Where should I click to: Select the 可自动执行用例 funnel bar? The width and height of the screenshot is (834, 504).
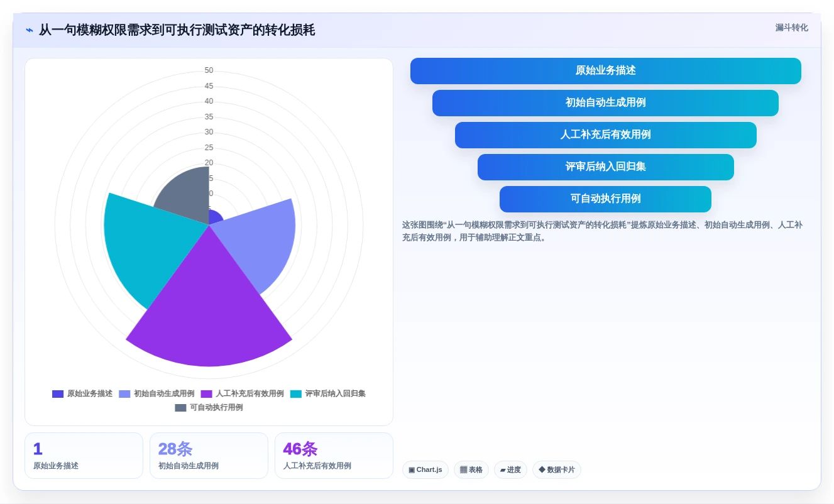[x=606, y=199]
